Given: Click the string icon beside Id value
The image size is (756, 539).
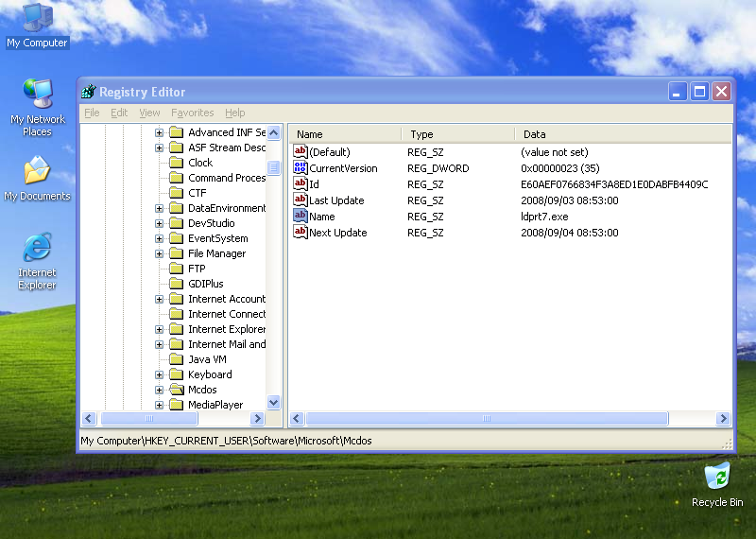Looking at the screenshot, I should pyautogui.click(x=300, y=183).
